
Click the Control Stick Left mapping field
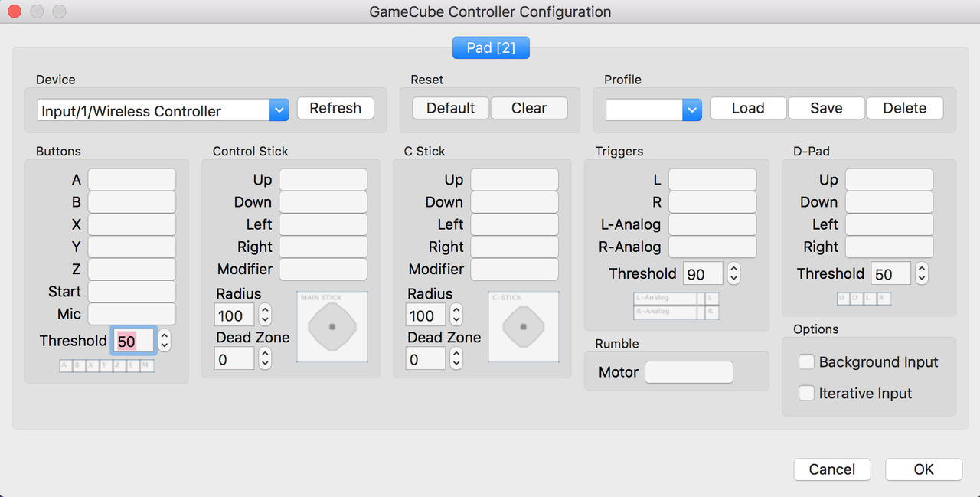point(323,224)
